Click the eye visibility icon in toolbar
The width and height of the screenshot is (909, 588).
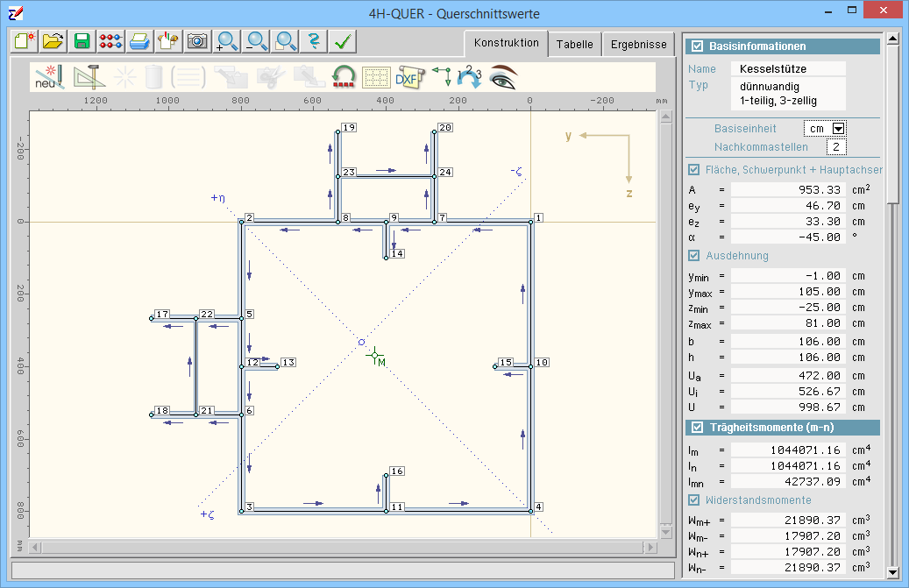pyautogui.click(x=503, y=77)
